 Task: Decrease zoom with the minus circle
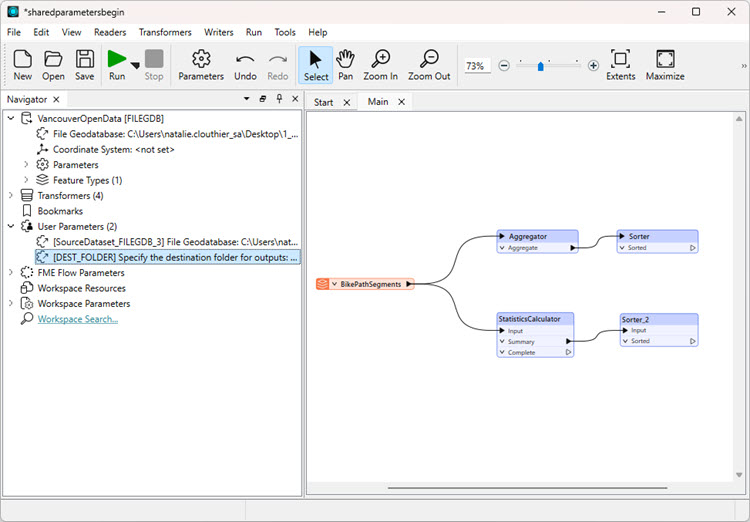click(x=504, y=66)
